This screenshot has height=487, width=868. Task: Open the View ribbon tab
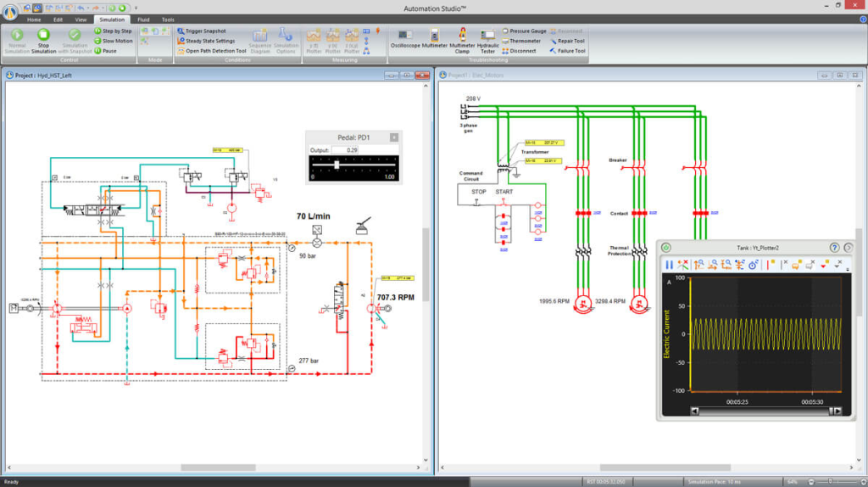tap(81, 20)
